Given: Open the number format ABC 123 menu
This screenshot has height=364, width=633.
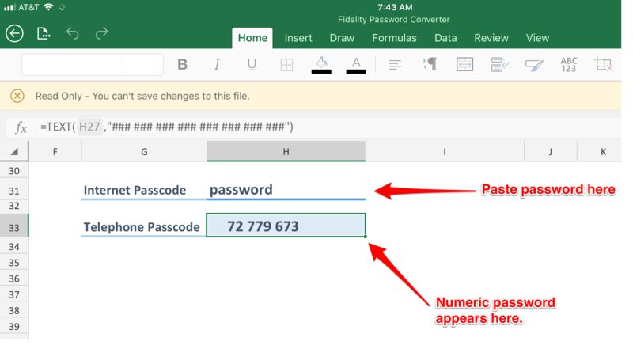Looking at the screenshot, I should click(x=568, y=65).
